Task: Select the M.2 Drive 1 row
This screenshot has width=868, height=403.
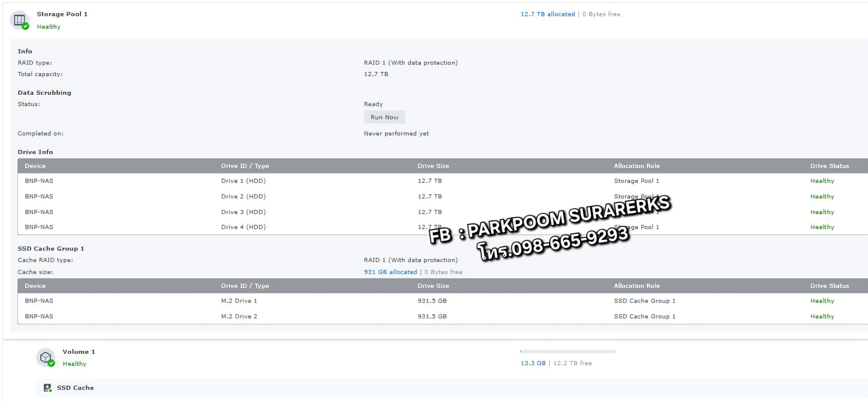Action: click(239, 301)
